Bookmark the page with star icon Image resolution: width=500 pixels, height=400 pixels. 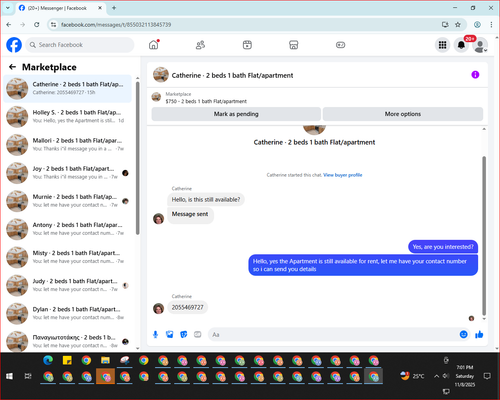[458, 25]
